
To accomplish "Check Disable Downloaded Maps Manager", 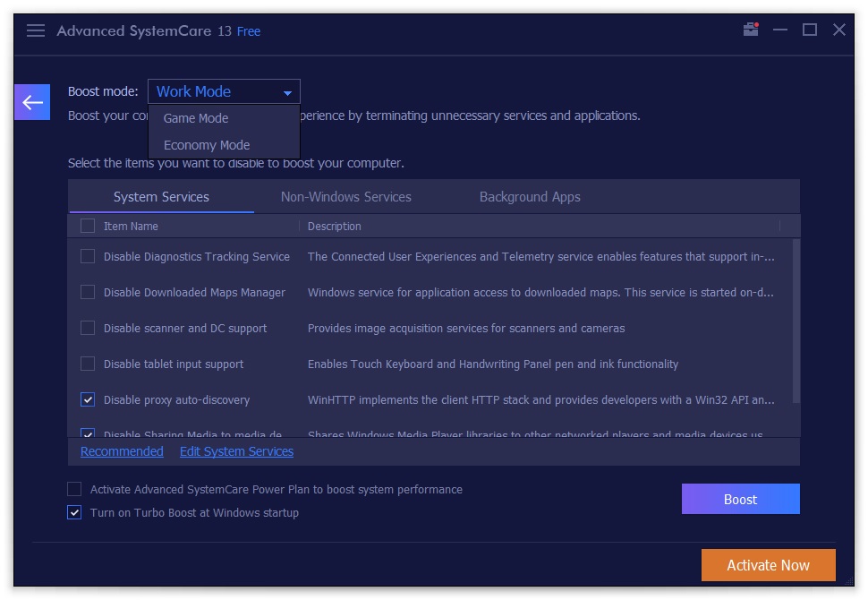I will (x=88, y=292).
